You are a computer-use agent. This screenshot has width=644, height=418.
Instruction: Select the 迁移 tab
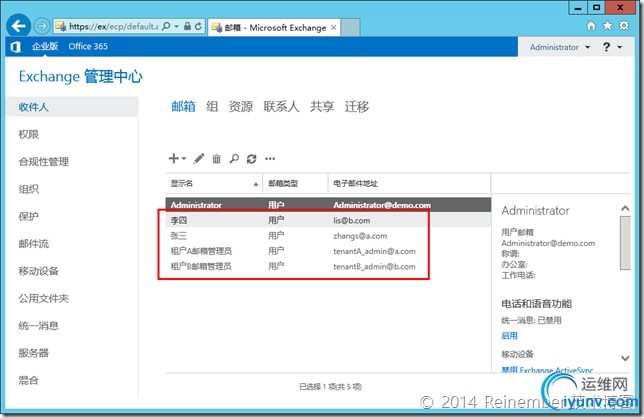click(356, 107)
